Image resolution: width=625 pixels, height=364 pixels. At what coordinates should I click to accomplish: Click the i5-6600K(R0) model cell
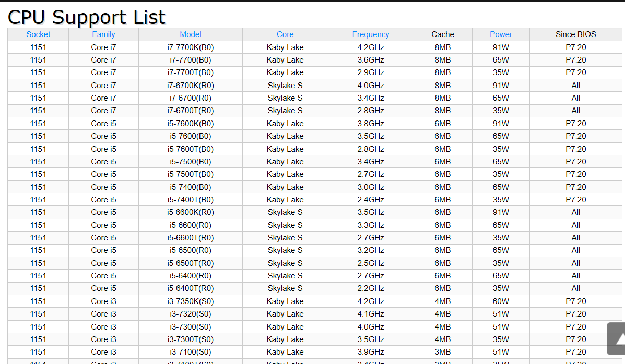(191, 212)
